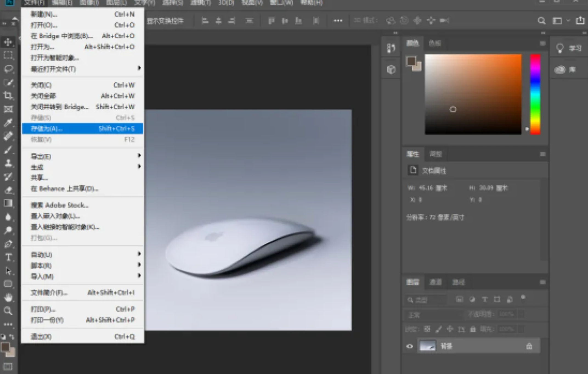Select the Move tool in toolbar
Screen dimensions: 588x374
(x=8, y=42)
